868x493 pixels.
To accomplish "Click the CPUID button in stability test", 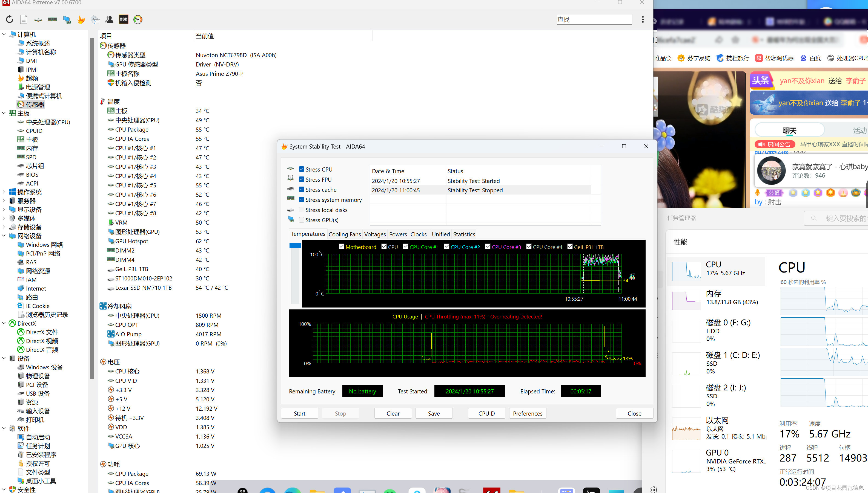I will click(x=486, y=413).
